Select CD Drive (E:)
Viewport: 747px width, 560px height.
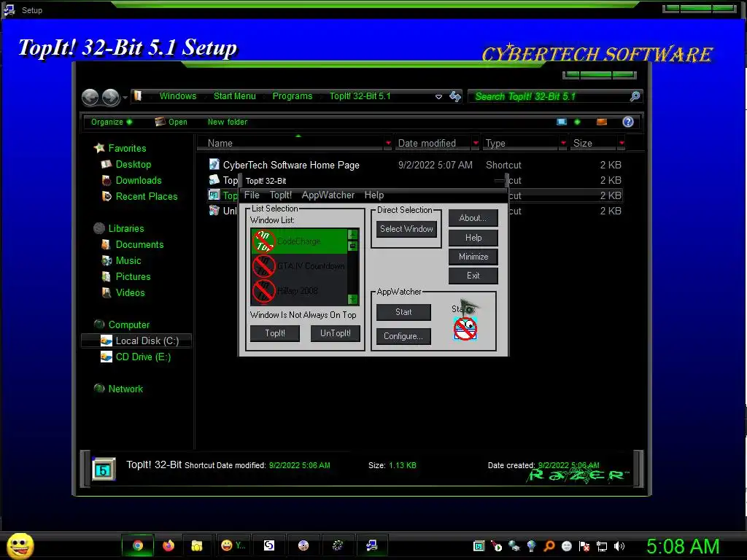click(143, 357)
